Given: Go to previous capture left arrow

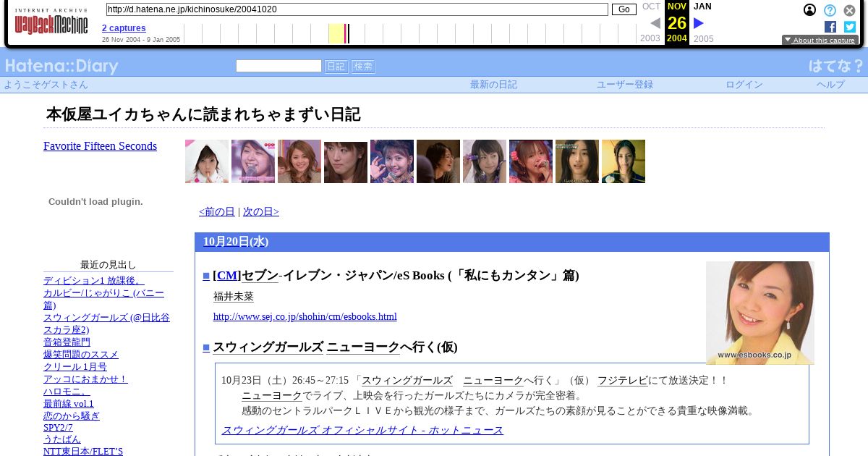Looking at the screenshot, I should click(x=655, y=23).
